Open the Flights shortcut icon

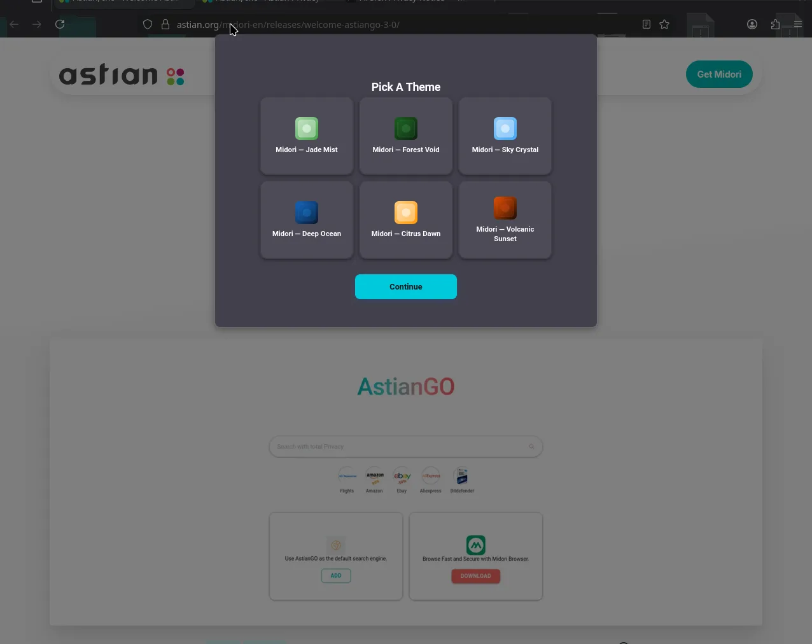(347, 476)
